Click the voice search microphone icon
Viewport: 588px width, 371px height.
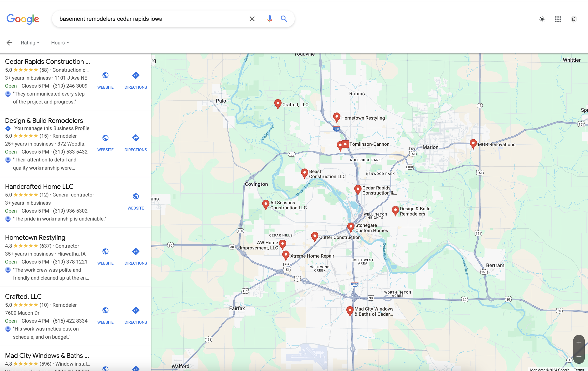click(270, 19)
